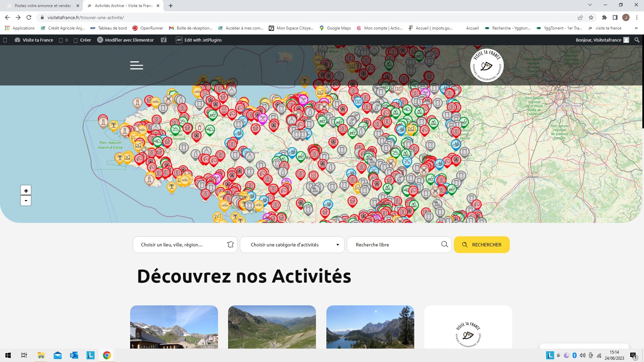Open File Explorer from taskbar

pyautogui.click(x=41, y=355)
